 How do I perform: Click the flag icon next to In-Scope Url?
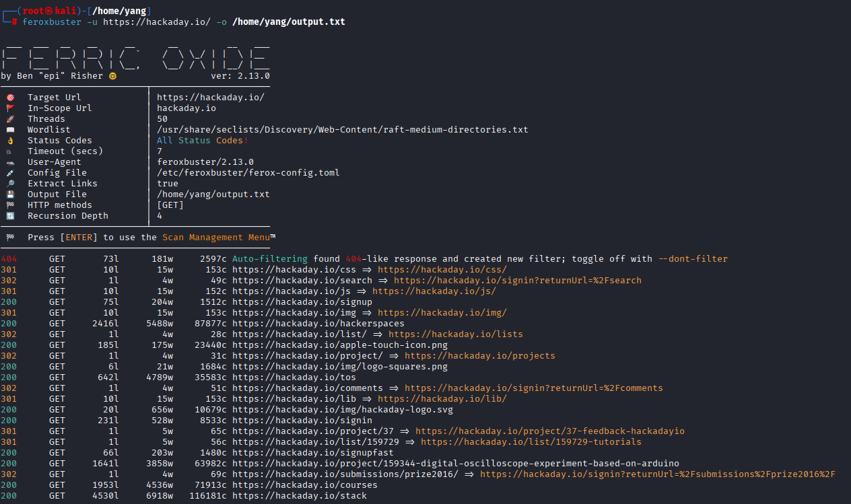pos(10,108)
